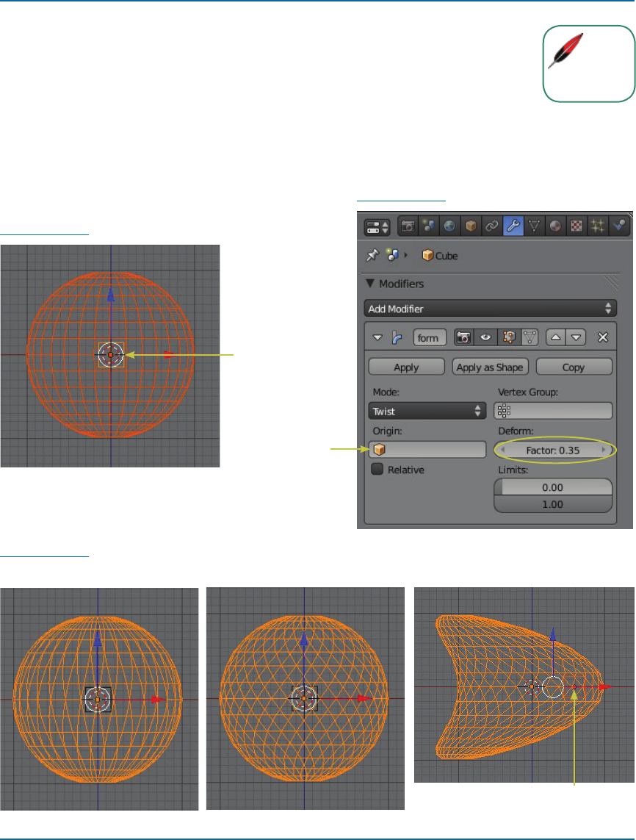
Task: Open the Twist mode dropdown
Action: click(427, 412)
